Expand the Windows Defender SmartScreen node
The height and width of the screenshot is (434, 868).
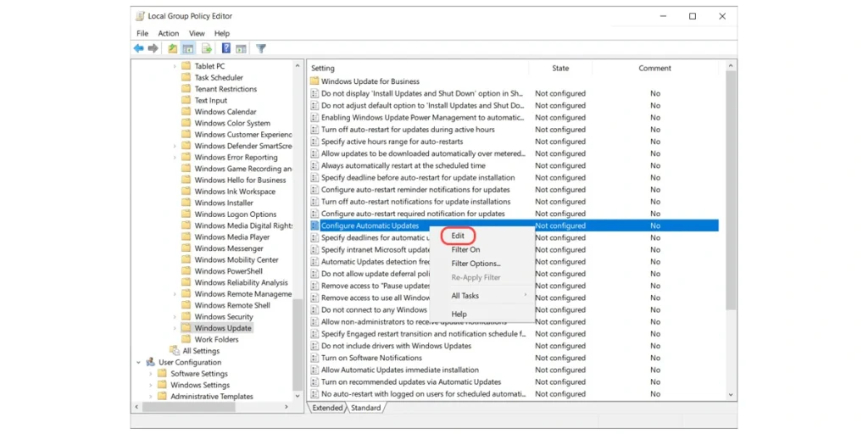[x=175, y=146]
